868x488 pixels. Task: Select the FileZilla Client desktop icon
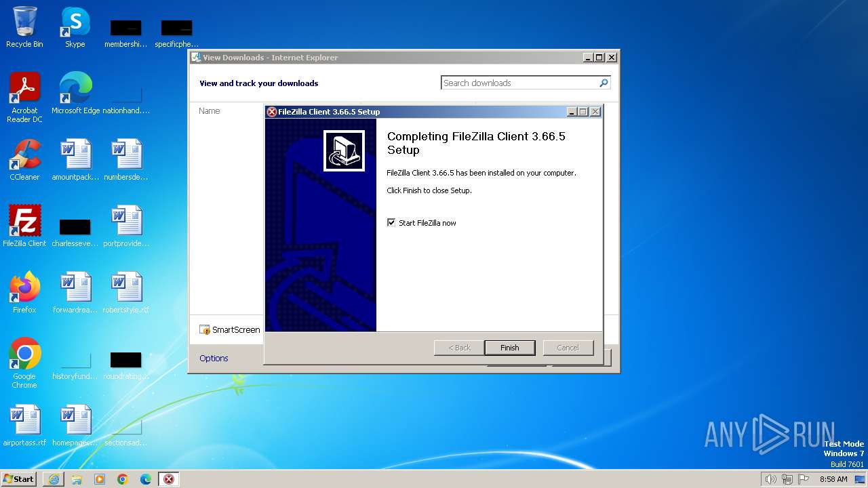tap(24, 226)
